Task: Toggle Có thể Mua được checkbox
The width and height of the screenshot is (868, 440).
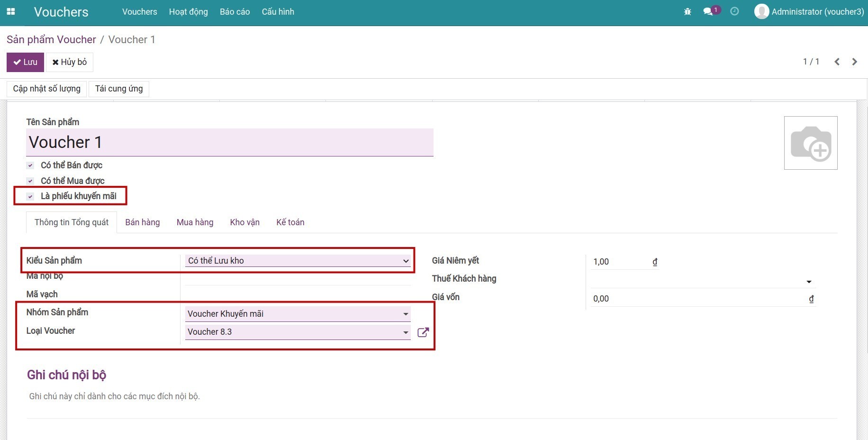Action: click(x=30, y=181)
